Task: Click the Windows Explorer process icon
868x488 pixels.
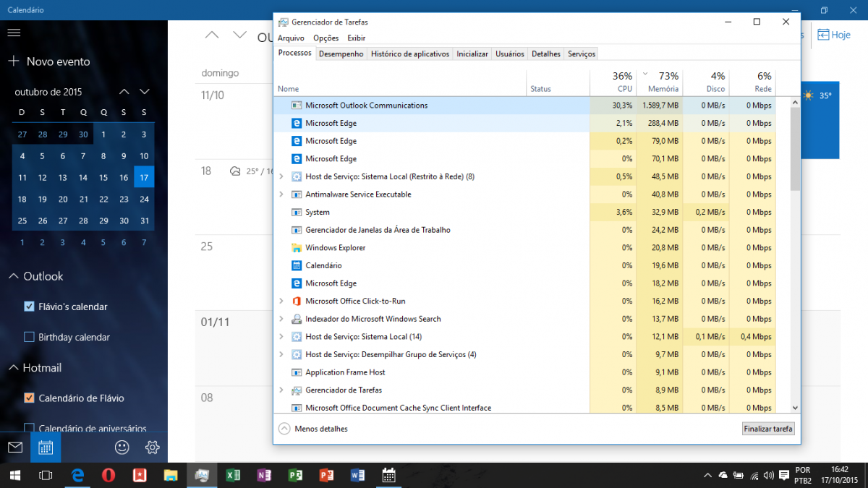Action: 296,248
